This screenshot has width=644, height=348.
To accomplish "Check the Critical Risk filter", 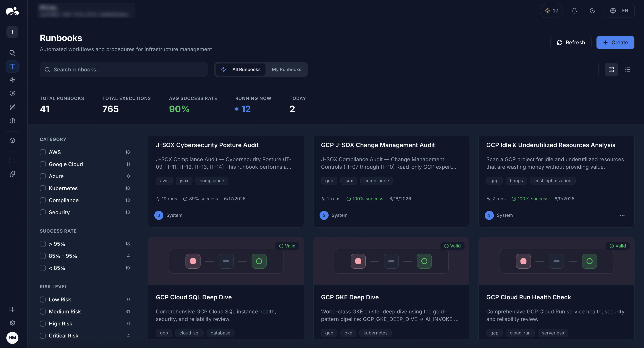I will [43, 336].
